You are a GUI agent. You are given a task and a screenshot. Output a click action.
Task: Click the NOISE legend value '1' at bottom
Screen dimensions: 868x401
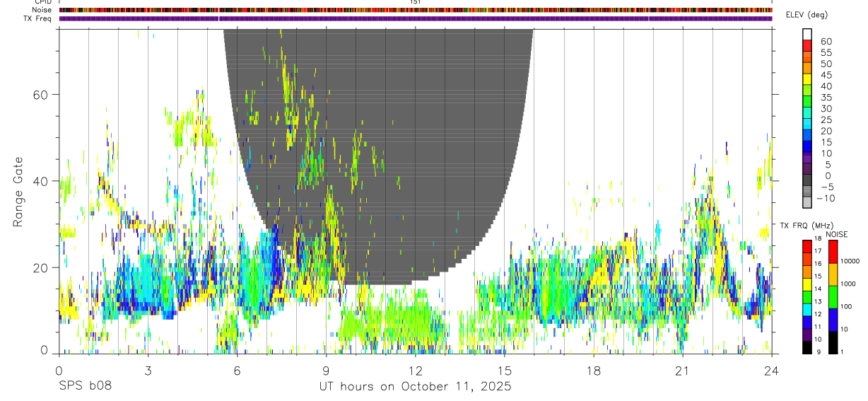[840, 351]
